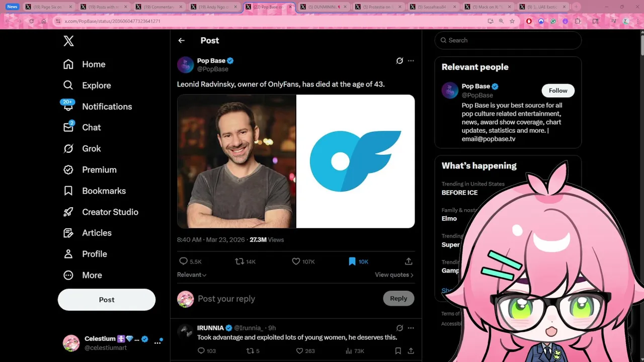Image resolution: width=644 pixels, height=362 pixels.
Task: Open three-dot menu on Pop Base post
Action: coord(411,61)
